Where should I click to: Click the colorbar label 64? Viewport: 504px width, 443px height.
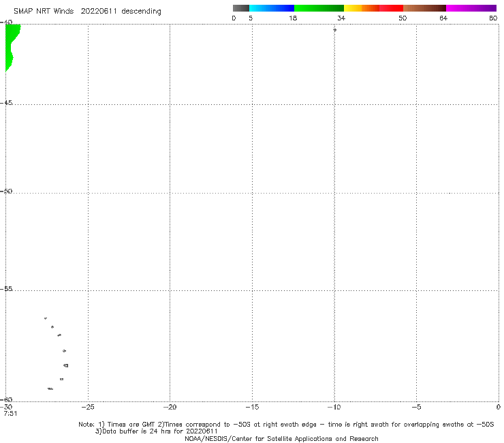click(443, 18)
